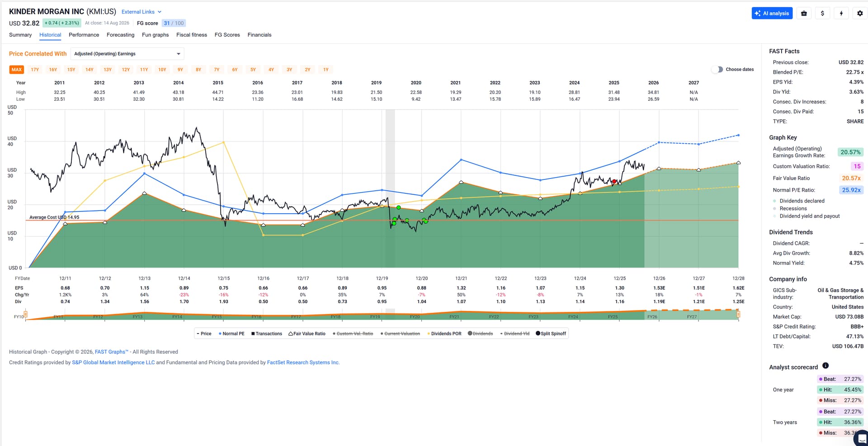
Task: Click the red transaction dot on the chart
Action: coord(614,182)
